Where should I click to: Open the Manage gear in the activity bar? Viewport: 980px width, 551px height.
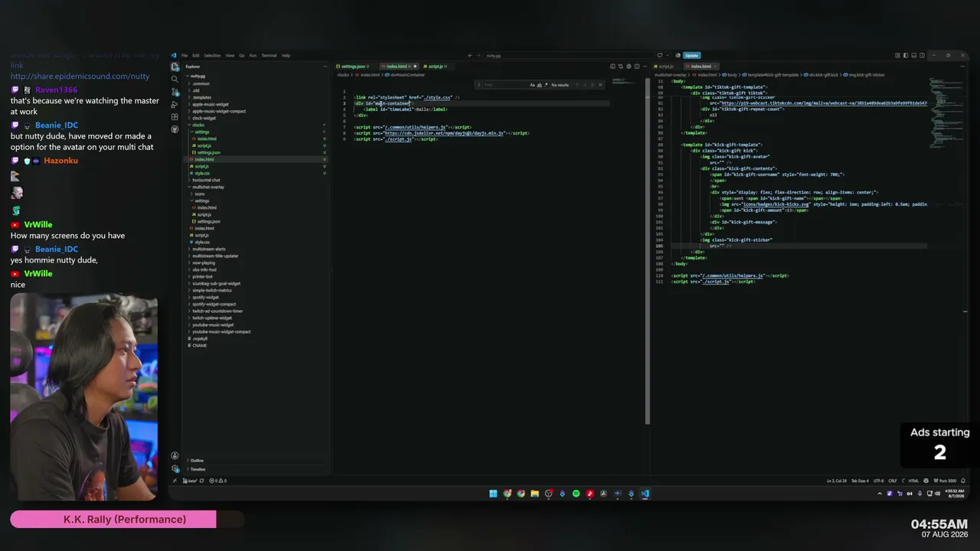pos(175,468)
